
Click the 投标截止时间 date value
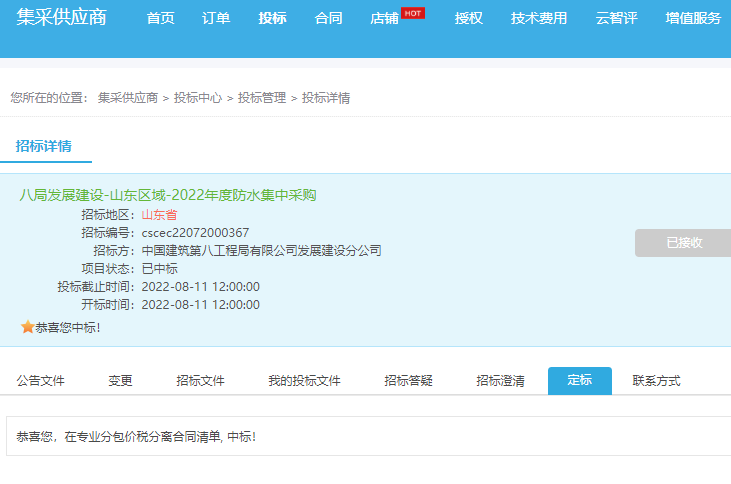(x=200, y=287)
